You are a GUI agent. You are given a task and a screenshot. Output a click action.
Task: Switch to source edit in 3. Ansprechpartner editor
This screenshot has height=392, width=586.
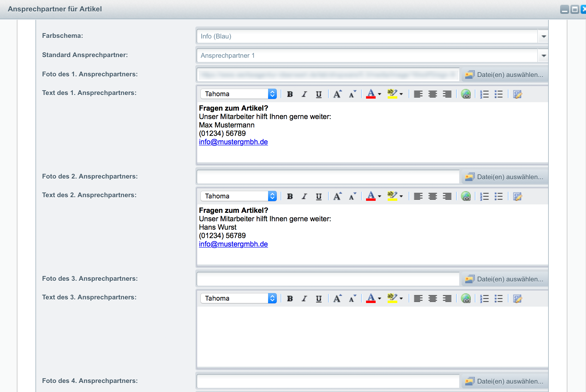(x=517, y=299)
